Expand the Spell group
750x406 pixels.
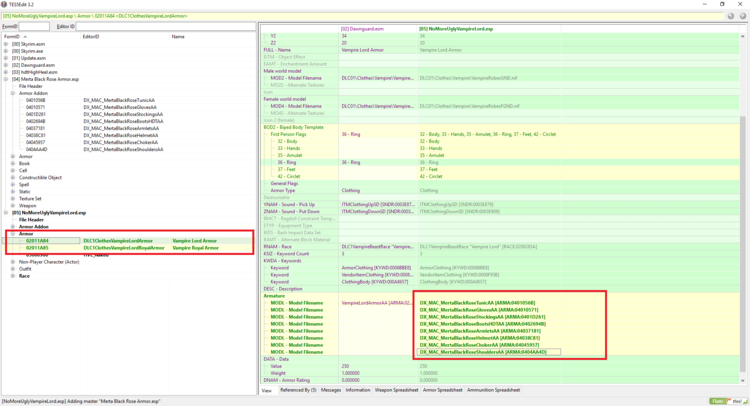(13, 185)
